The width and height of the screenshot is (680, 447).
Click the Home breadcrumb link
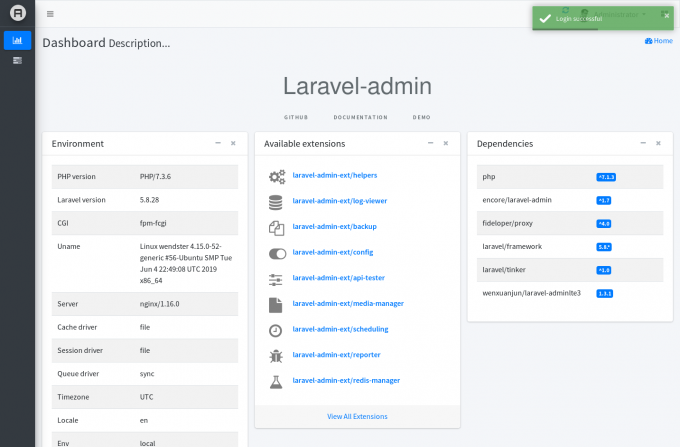659,41
